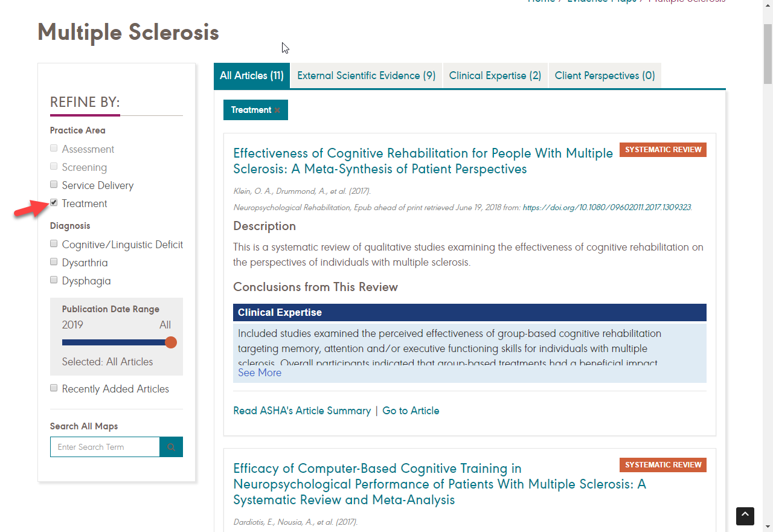Select the Dysphagia checkbox
The width and height of the screenshot is (773, 532).
pos(54,280)
